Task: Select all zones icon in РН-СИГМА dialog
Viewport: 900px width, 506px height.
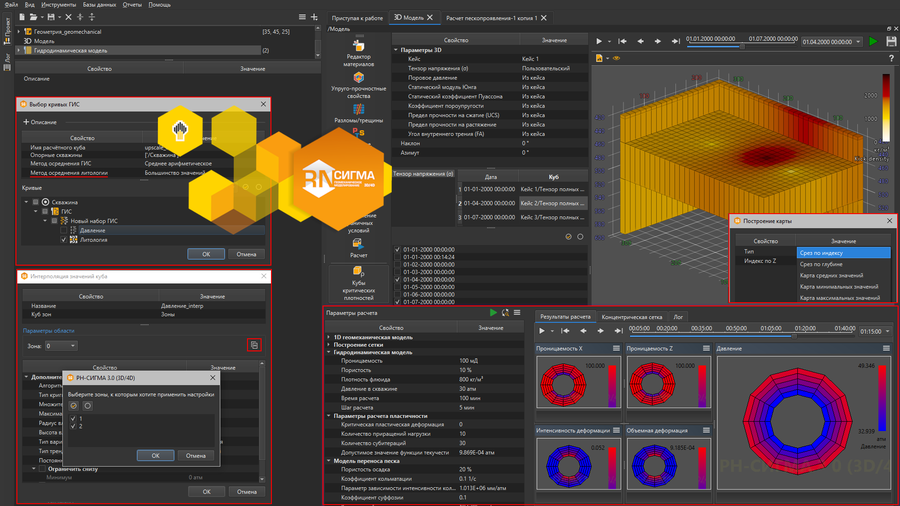Action: click(73, 406)
